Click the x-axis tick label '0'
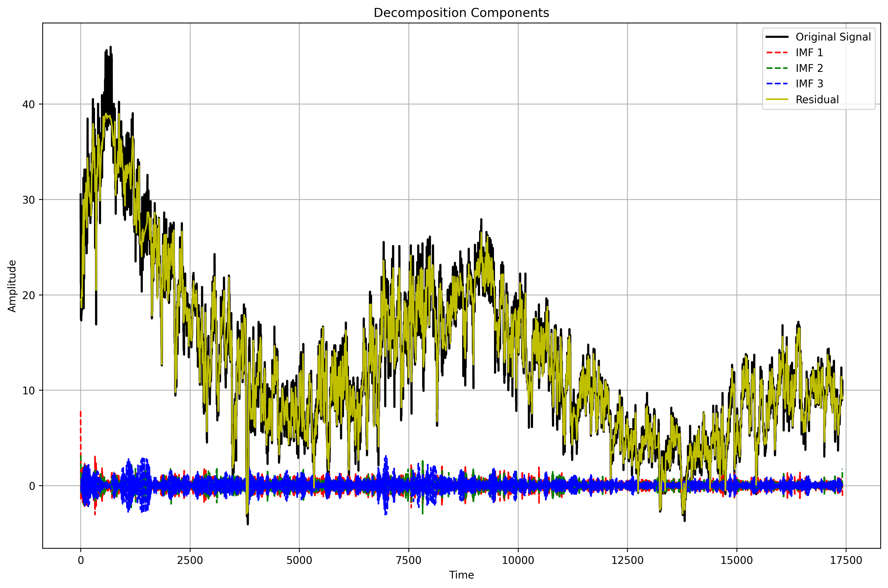 point(81,560)
